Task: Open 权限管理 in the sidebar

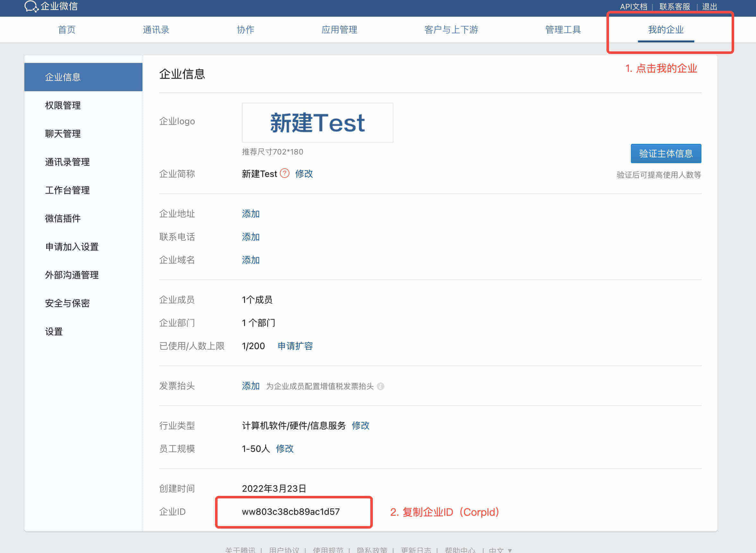Action: pyautogui.click(x=63, y=105)
